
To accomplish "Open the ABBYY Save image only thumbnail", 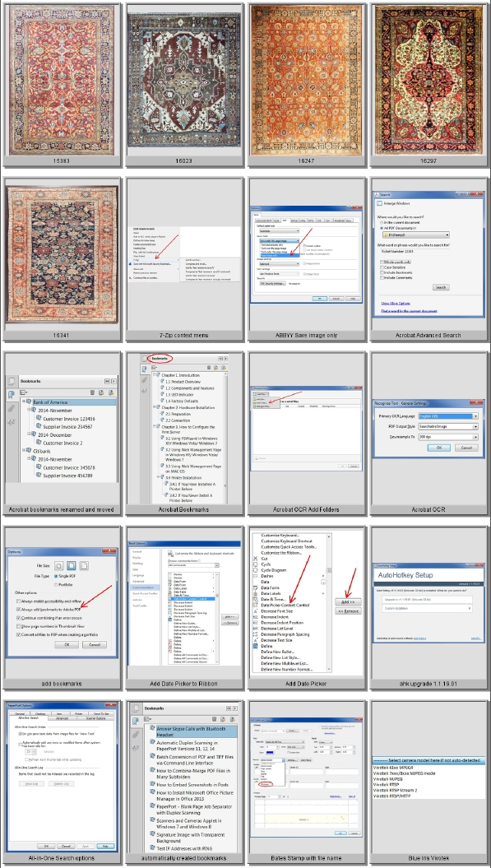I will (306, 254).
